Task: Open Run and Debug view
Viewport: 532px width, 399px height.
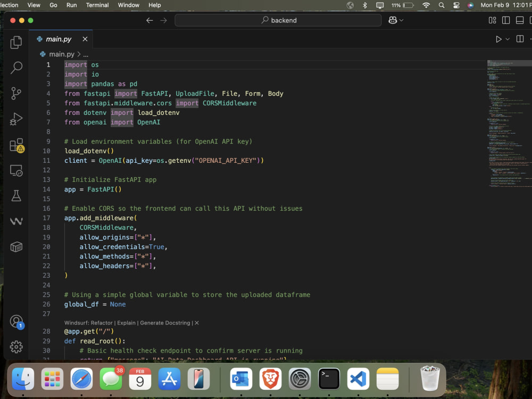Action: tap(16, 119)
